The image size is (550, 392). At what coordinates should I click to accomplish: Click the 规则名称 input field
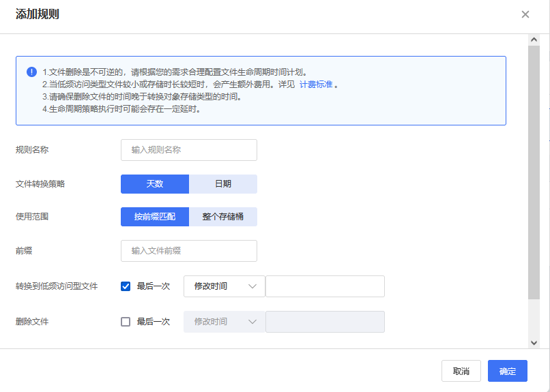(189, 150)
